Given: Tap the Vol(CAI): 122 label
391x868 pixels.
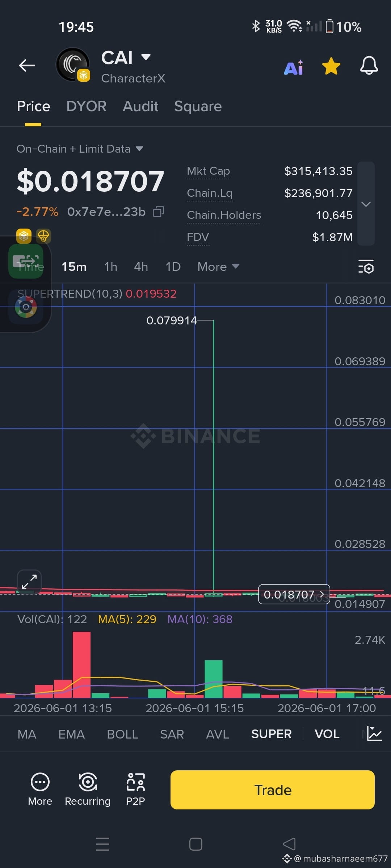Looking at the screenshot, I should tap(52, 619).
